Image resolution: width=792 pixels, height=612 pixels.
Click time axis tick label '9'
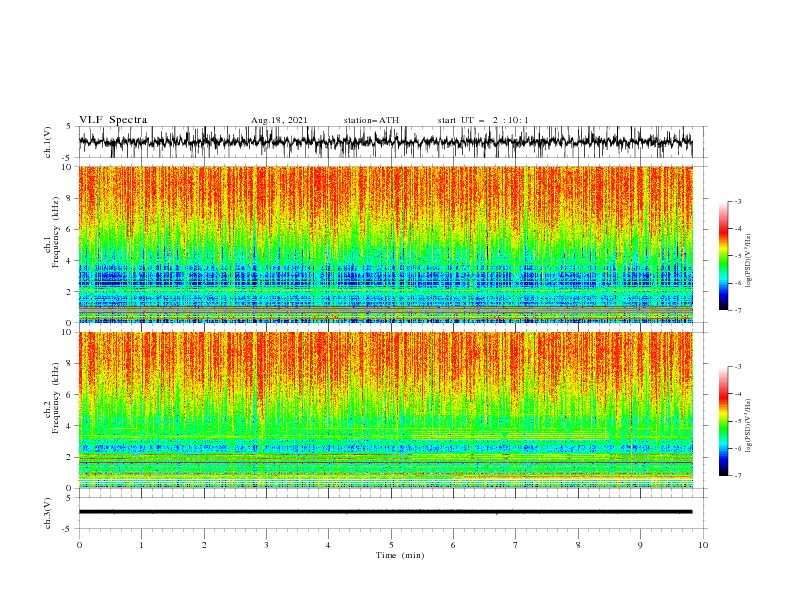point(640,545)
